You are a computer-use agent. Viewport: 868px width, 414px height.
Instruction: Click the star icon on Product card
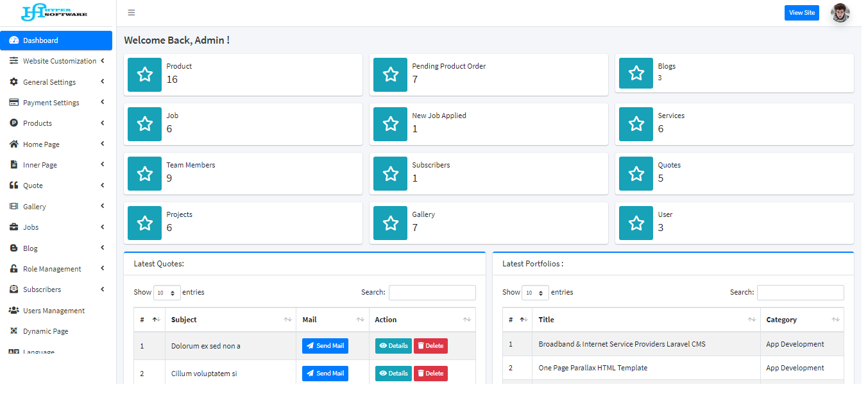(145, 74)
